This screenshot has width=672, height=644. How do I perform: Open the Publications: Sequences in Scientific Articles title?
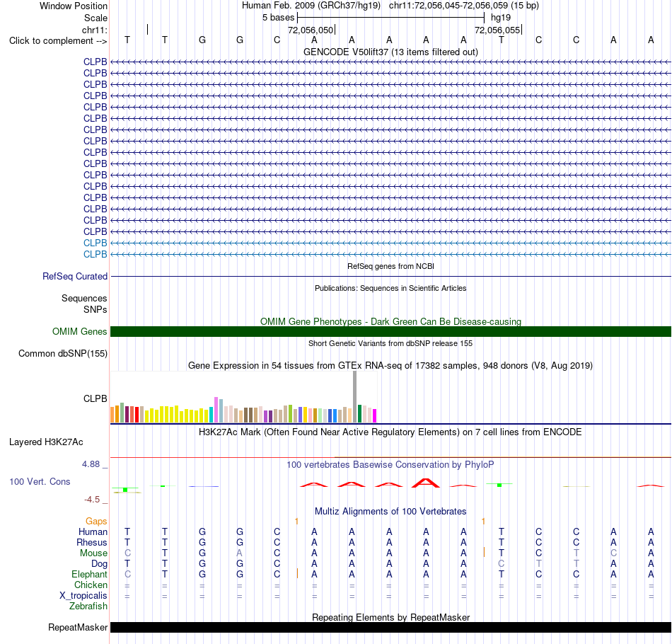(390, 288)
